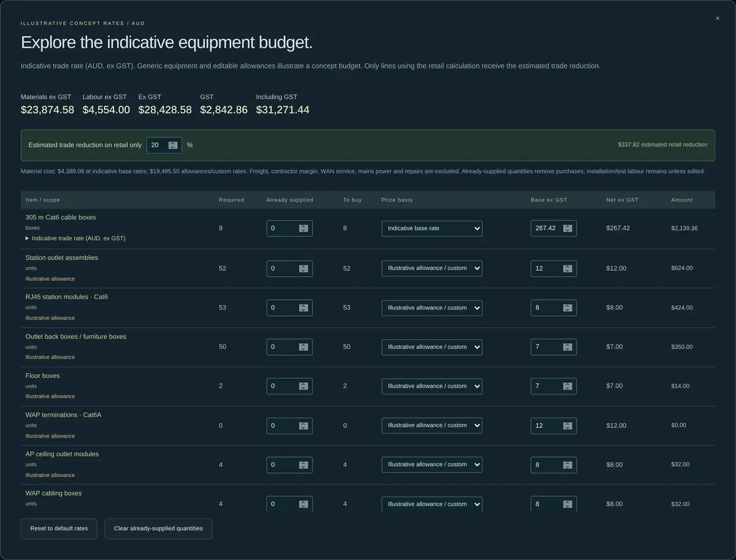Image resolution: width=736 pixels, height=560 pixels.
Task: Open Price basis dropdown for Station outlet assemblies
Action: click(x=432, y=268)
